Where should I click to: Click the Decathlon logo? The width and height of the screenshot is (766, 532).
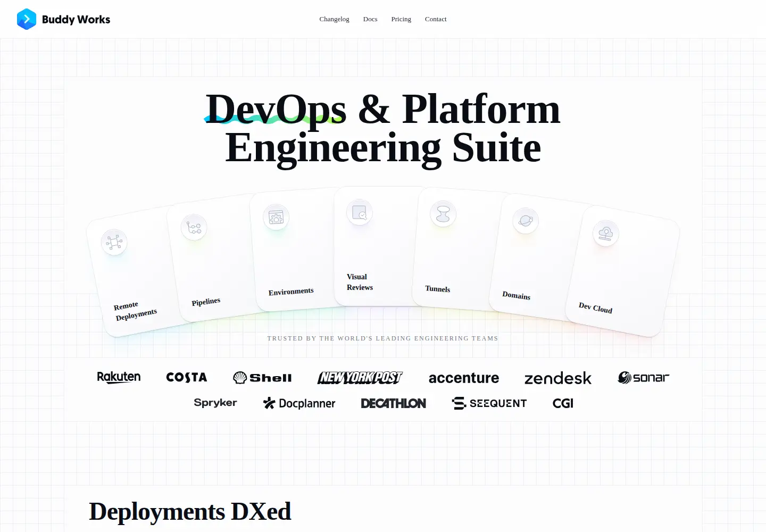coord(394,403)
